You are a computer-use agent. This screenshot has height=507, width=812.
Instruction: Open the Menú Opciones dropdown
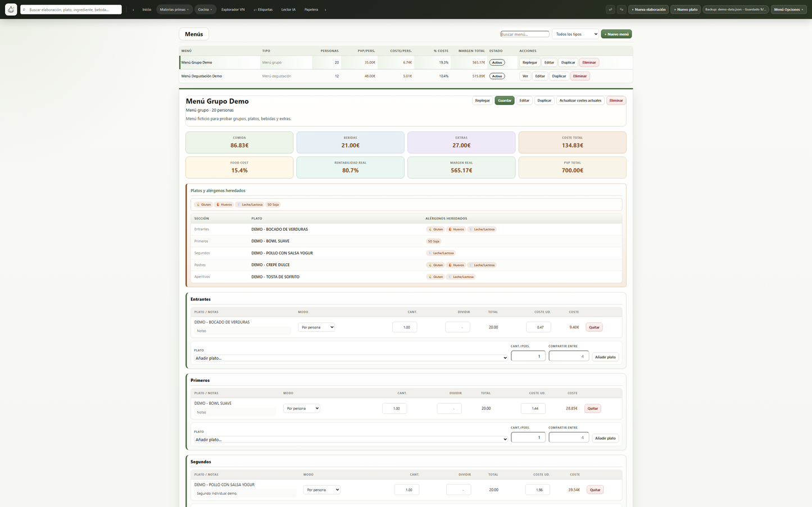pyautogui.click(x=788, y=10)
